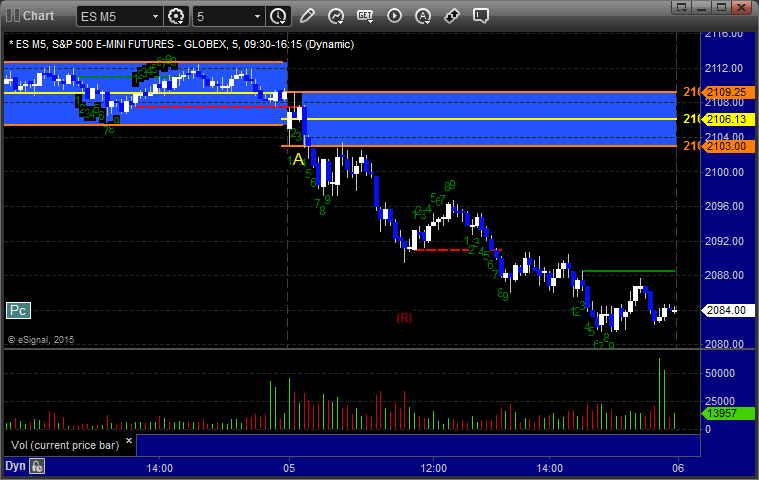Close the Vol (current price bar) tab

tap(129, 440)
